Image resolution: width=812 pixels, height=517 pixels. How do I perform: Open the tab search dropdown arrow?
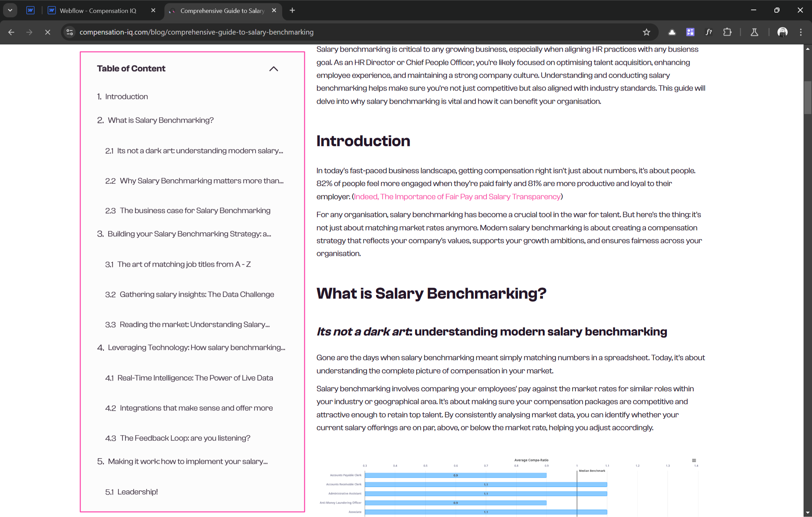point(10,10)
